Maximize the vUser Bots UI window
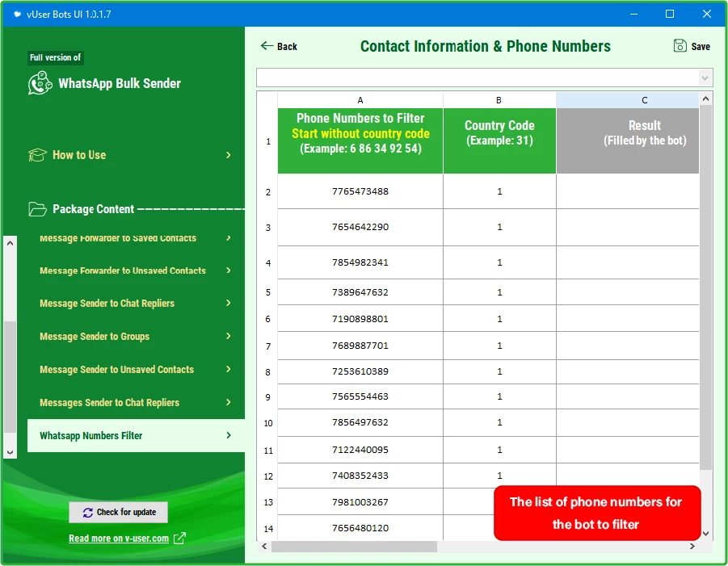Image resolution: width=728 pixels, height=566 pixels. click(x=670, y=14)
